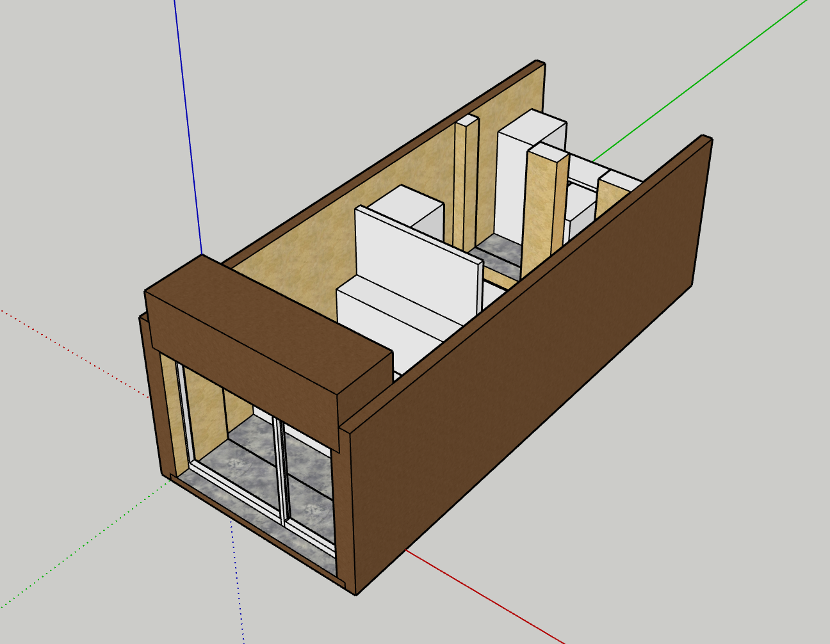The image size is (830, 644).
Task: Click the solid red axis line
Action: click(484, 597)
